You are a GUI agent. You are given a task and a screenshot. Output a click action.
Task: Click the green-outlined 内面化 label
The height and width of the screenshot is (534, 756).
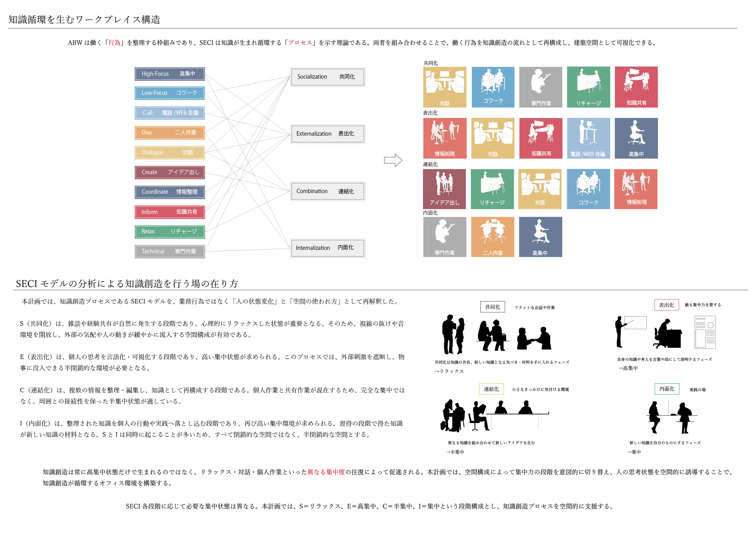click(x=667, y=389)
